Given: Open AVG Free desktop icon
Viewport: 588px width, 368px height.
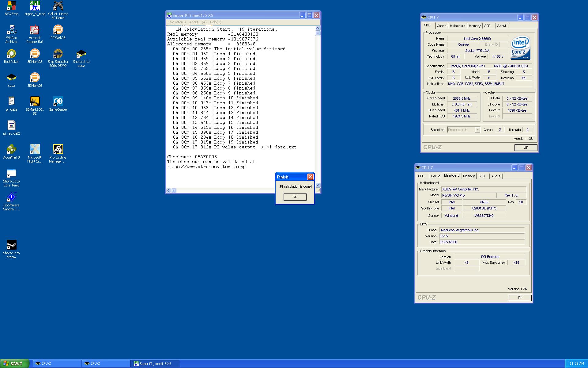Looking at the screenshot, I should click(11, 8).
